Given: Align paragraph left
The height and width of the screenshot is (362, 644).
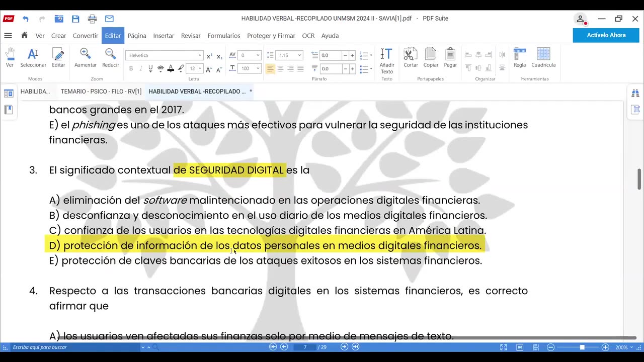Looking at the screenshot, I should point(270,69).
